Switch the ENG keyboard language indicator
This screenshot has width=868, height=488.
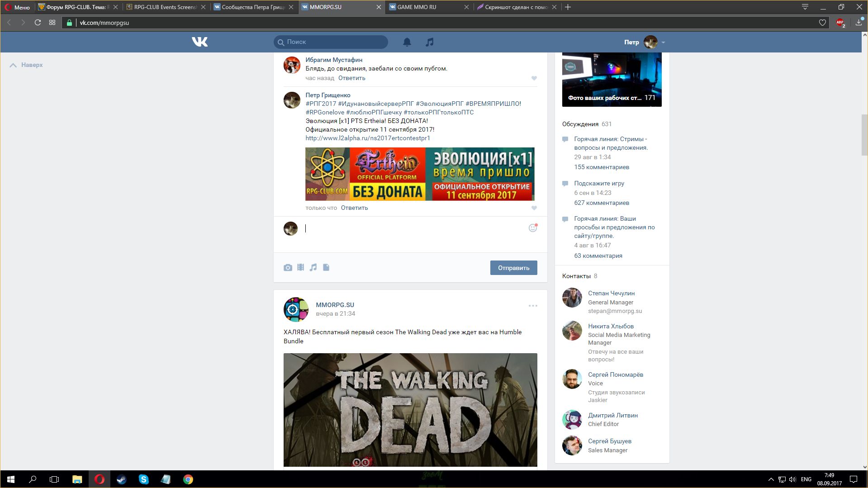[806, 479]
